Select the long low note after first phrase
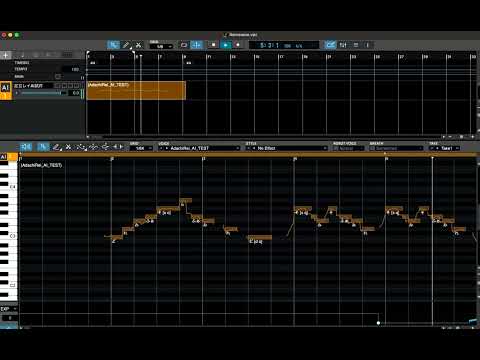Screen dimensions: 480x360 click(260, 238)
